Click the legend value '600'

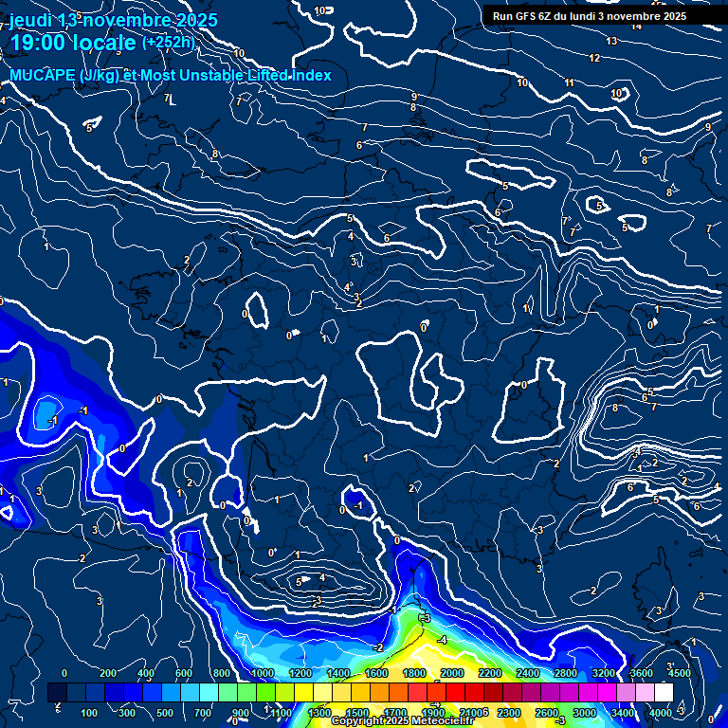tap(183, 673)
